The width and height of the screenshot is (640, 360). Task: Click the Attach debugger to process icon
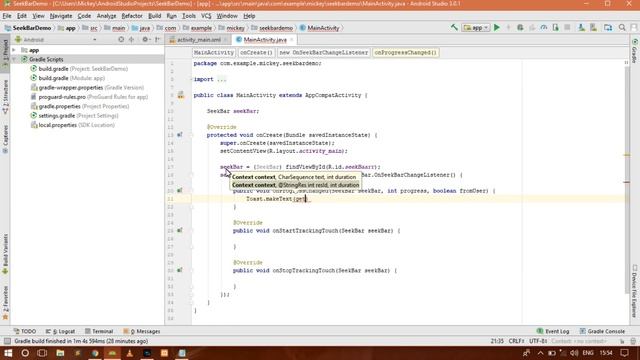556,27
